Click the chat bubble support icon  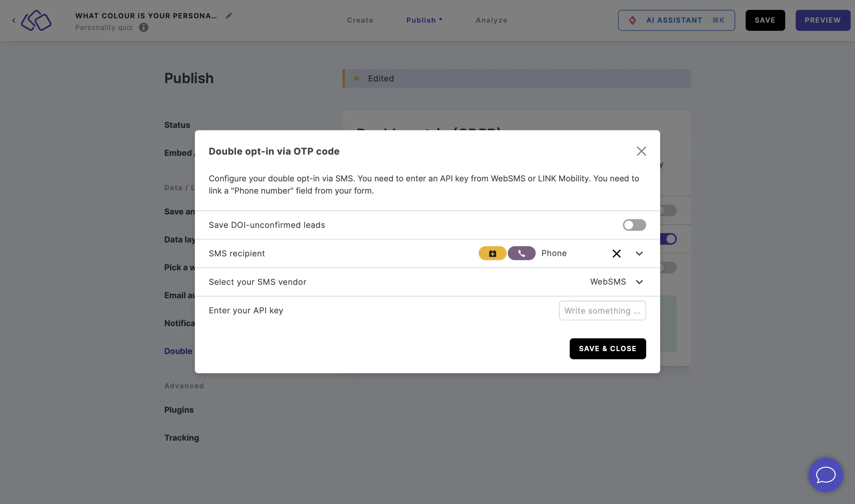[826, 475]
